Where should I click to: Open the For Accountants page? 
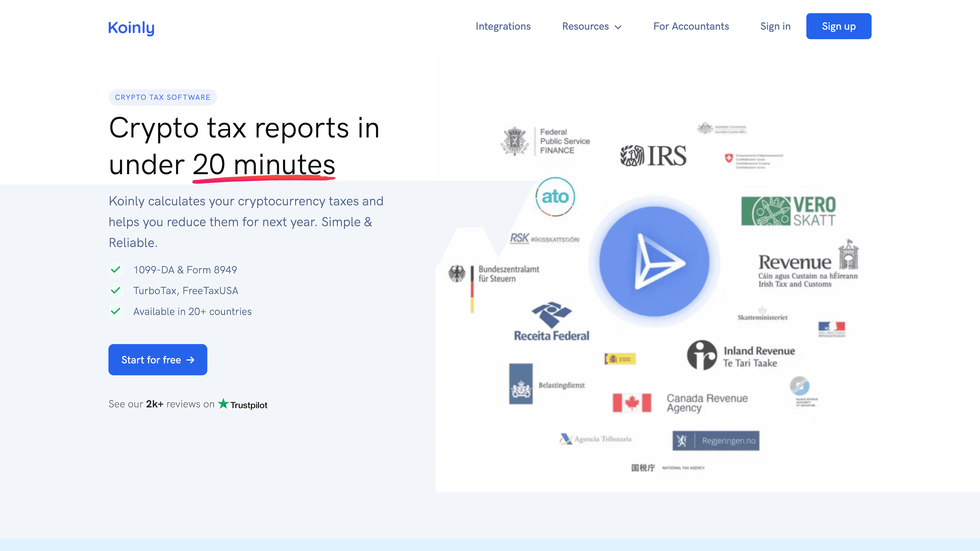point(691,26)
